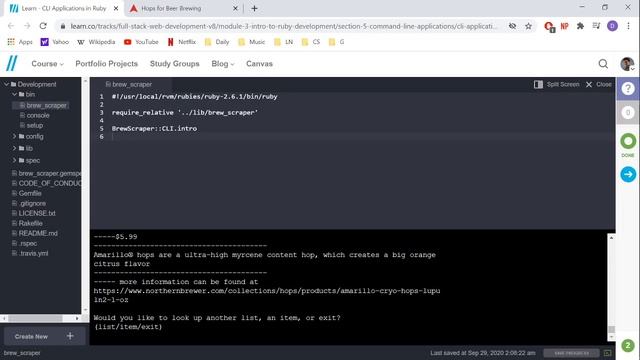Image resolution: width=640 pixels, height=360 pixels.
Task: Collapse the bin folder
Action: pyautogui.click(x=15, y=94)
